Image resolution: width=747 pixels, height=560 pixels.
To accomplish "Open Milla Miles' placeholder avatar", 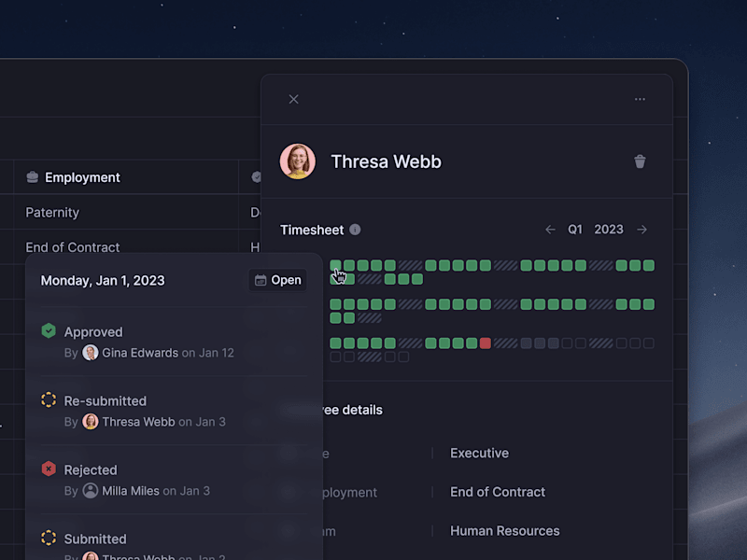I will pyautogui.click(x=91, y=491).
